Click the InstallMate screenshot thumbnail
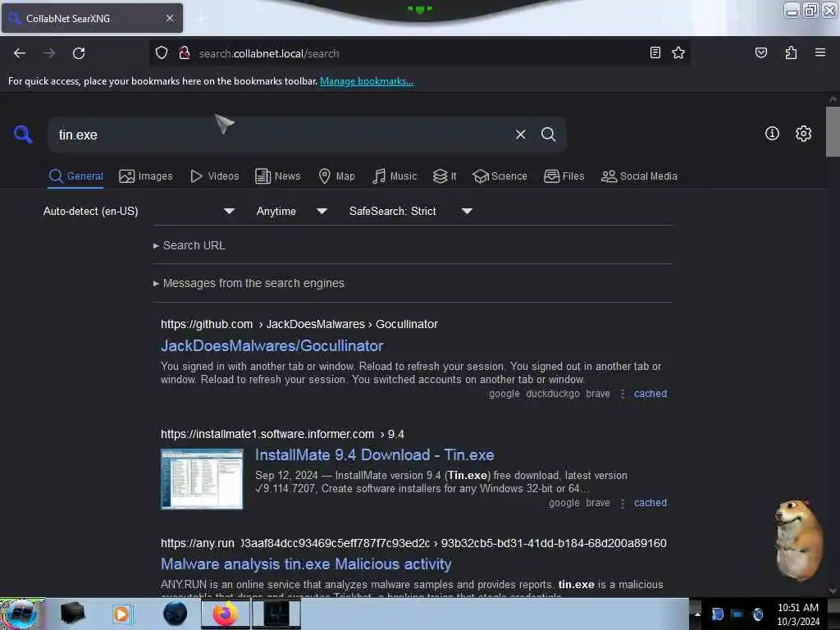This screenshot has width=840, height=630. click(x=202, y=479)
